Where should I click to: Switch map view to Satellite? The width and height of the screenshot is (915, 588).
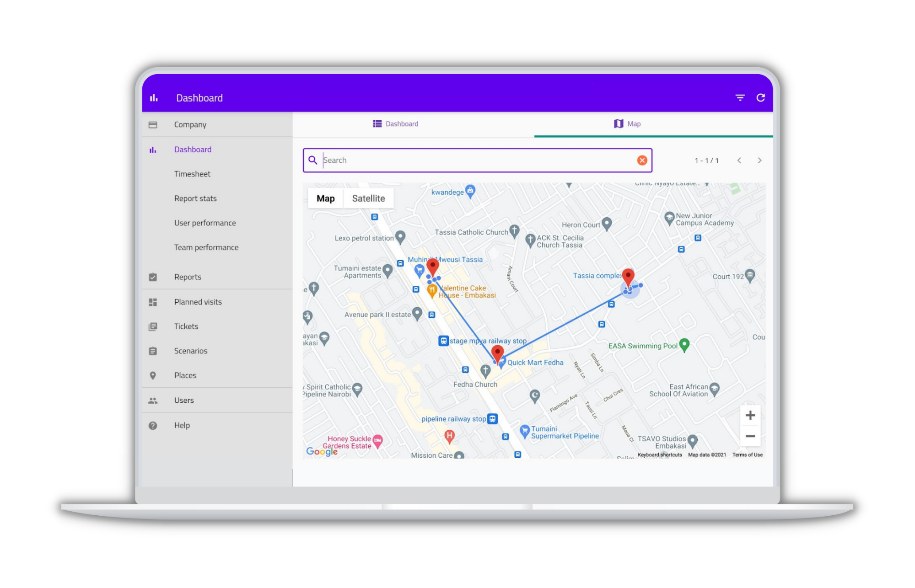tap(369, 198)
